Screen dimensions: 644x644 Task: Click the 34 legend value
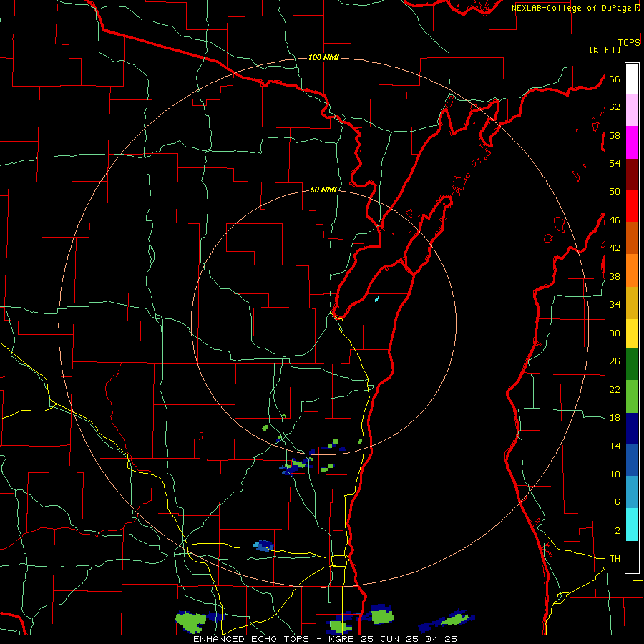click(x=615, y=305)
